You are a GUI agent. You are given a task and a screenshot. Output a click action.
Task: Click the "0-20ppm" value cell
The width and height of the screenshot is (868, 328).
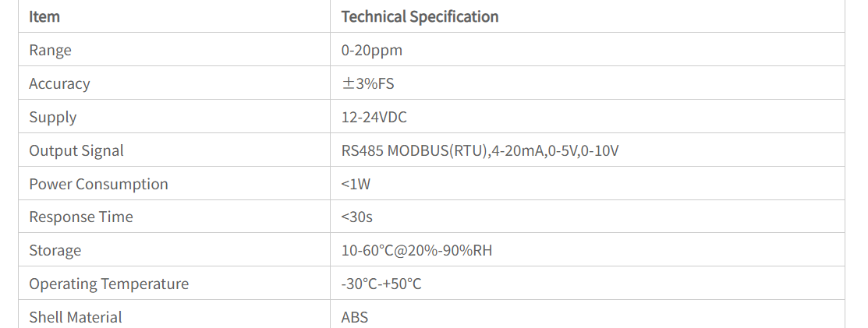pyautogui.click(x=371, y=50)
